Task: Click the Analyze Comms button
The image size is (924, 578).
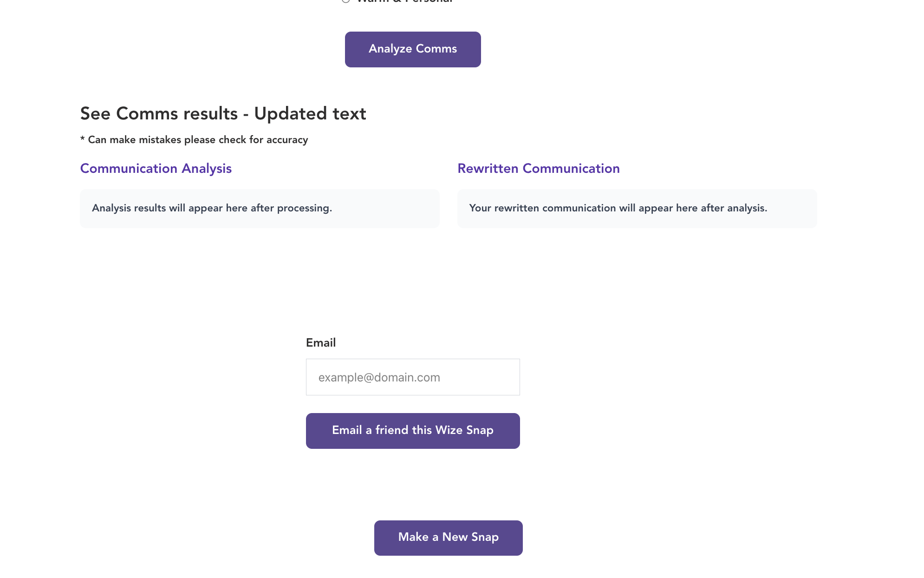Action: coord(412,49)
